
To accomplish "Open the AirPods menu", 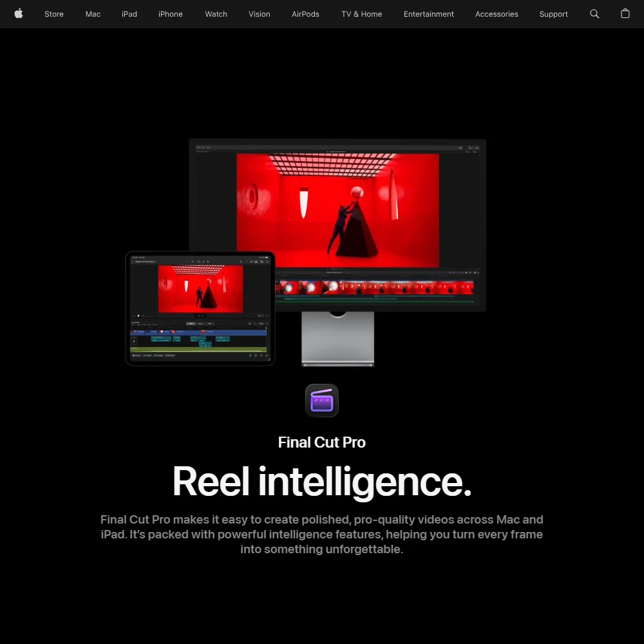I will (305, 14).
